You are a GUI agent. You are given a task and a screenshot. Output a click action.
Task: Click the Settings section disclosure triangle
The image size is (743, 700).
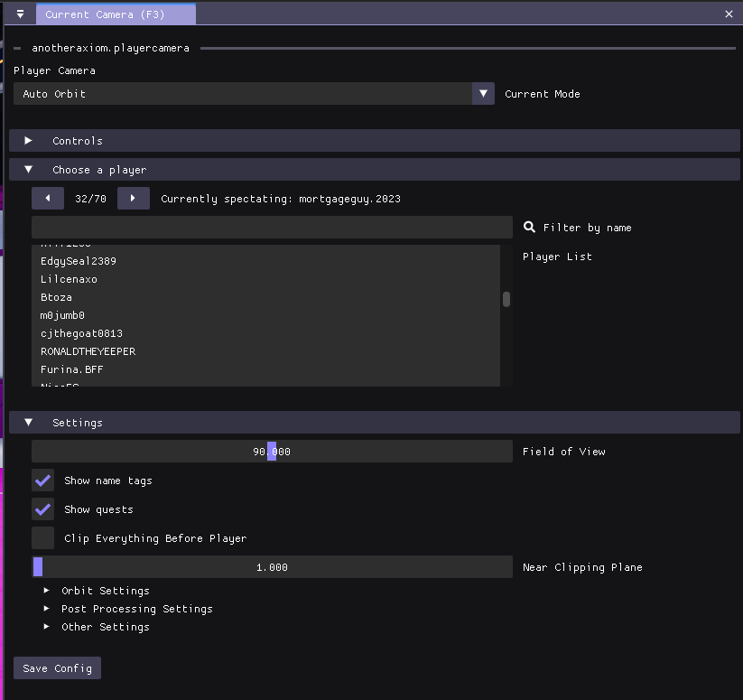tap(27, 422)
